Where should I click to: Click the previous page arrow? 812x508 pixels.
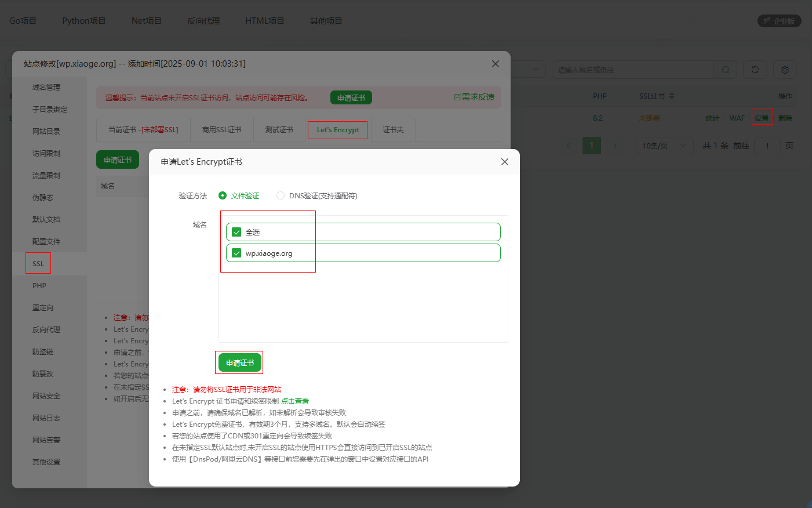[x=568, y=146]
